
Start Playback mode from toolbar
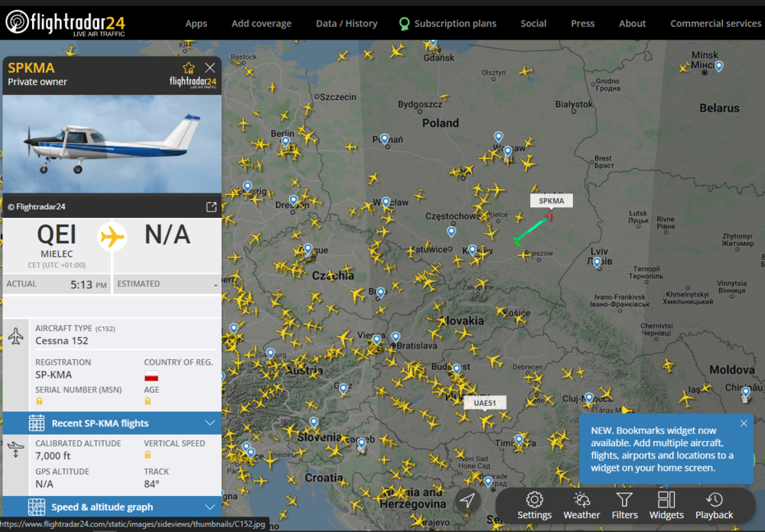(x=714, y=505)
